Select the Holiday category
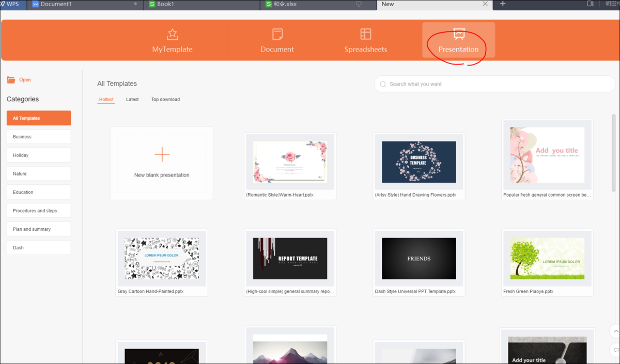 (x=39, y=155)
